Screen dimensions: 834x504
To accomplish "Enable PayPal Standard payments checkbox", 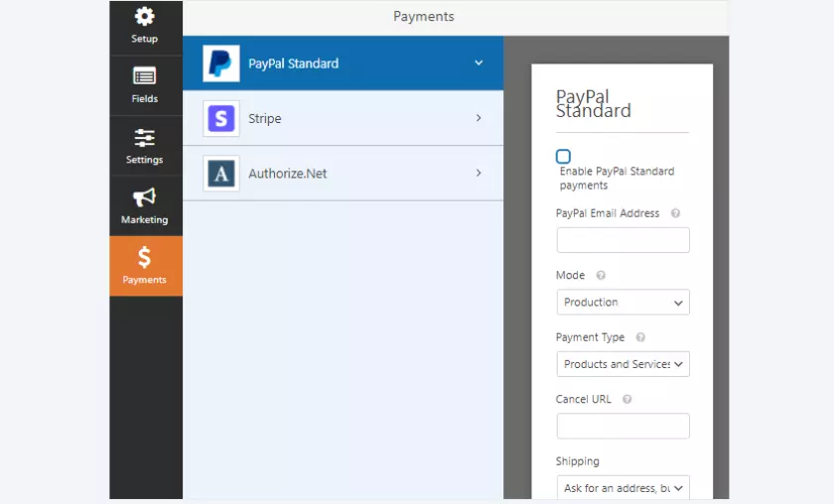I will (563, 157).
